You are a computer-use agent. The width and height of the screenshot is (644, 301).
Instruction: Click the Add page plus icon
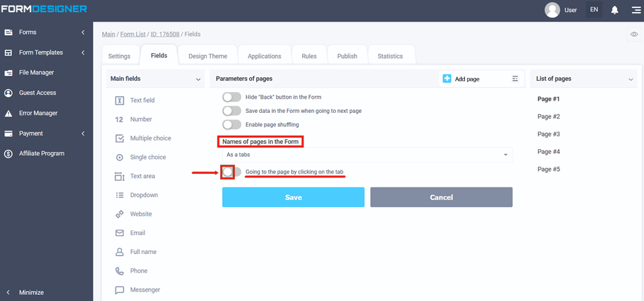[x=447, y=79]
